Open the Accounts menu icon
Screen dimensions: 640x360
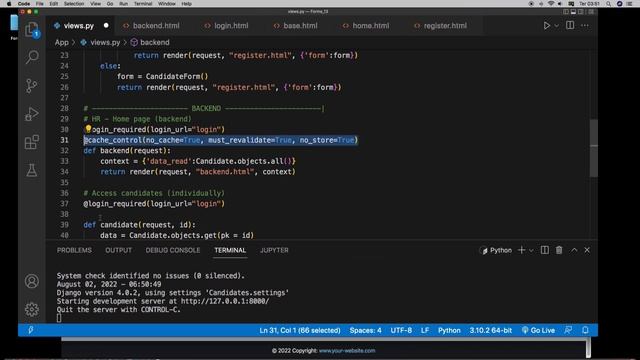[x=32, y=281]
